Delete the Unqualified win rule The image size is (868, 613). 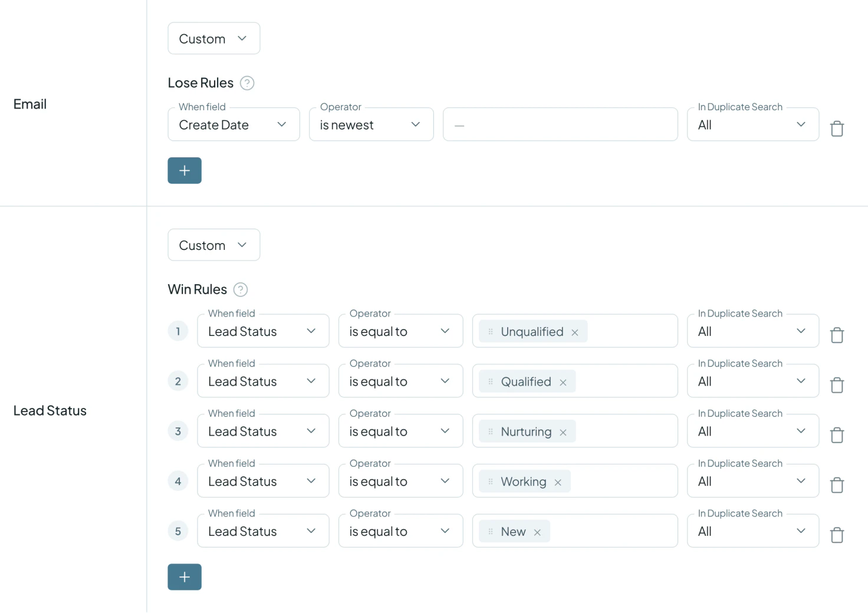837,335
